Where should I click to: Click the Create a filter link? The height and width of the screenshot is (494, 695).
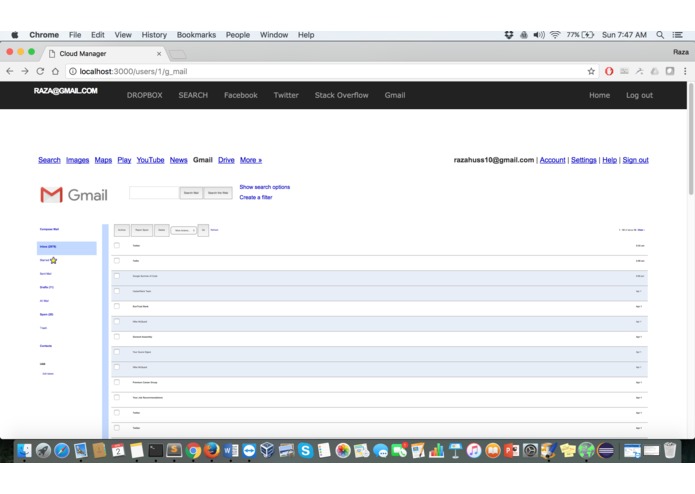tap(256, 198)
